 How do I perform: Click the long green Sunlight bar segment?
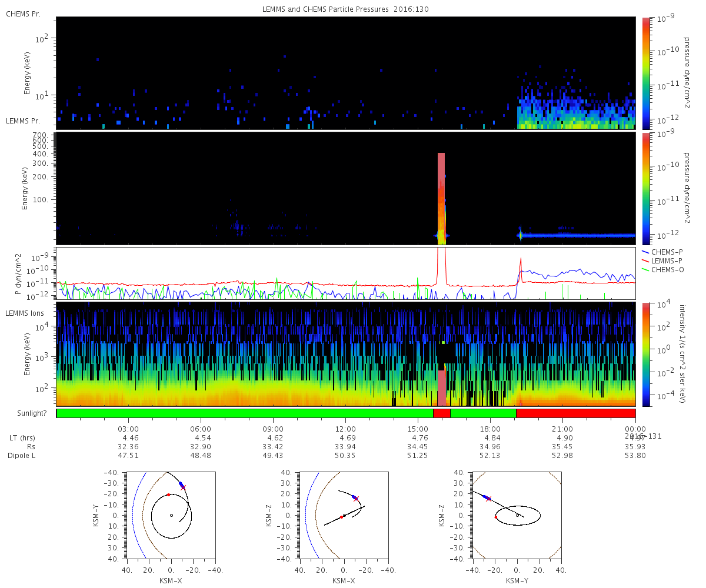[x=245, y=413]
